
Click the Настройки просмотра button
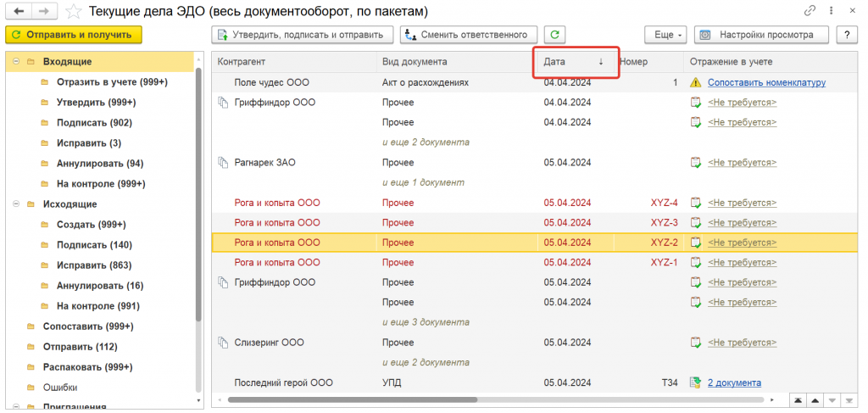[761, 35]
